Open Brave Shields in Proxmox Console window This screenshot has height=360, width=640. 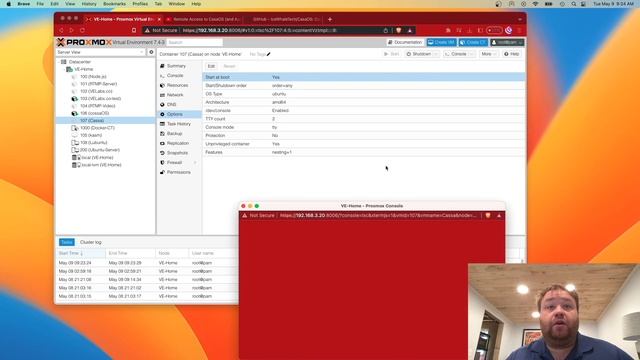[x=488, y=216]
